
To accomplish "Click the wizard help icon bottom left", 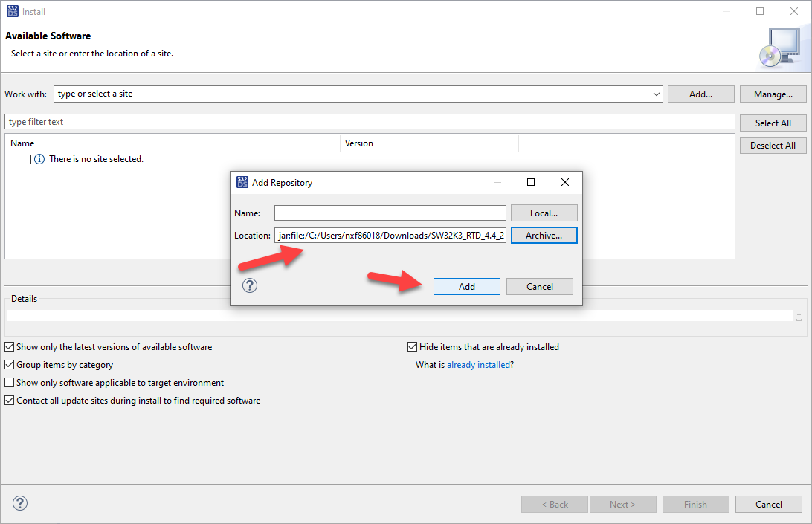I will [19, 503].
